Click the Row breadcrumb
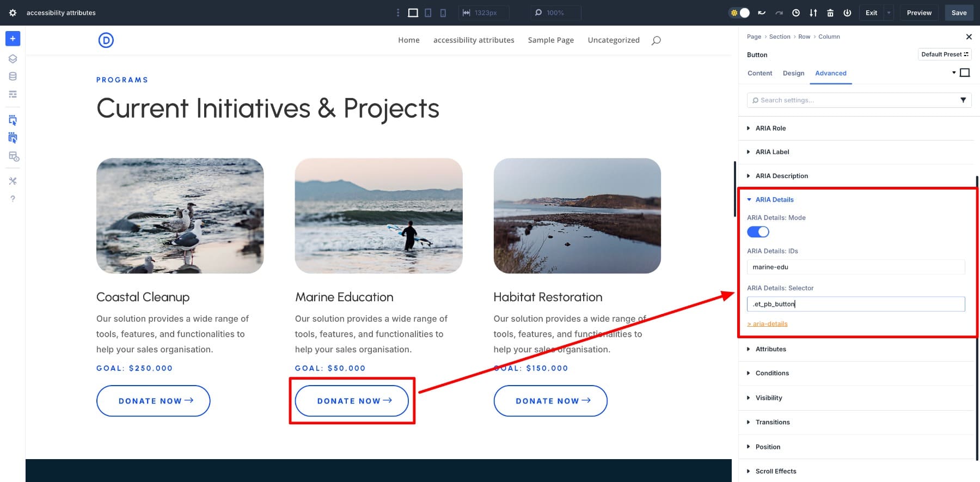This screenshot has width=980, height=482. [804, 36]
